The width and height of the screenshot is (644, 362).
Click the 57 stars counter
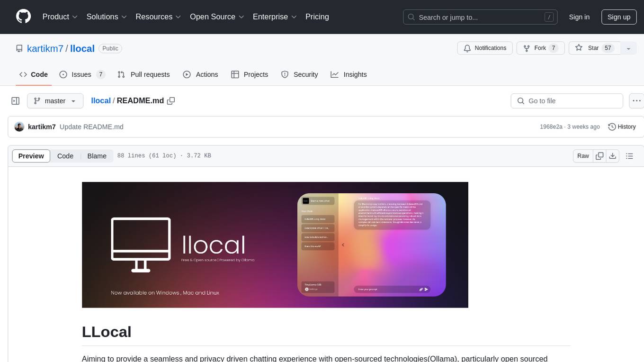pos(608,48)
